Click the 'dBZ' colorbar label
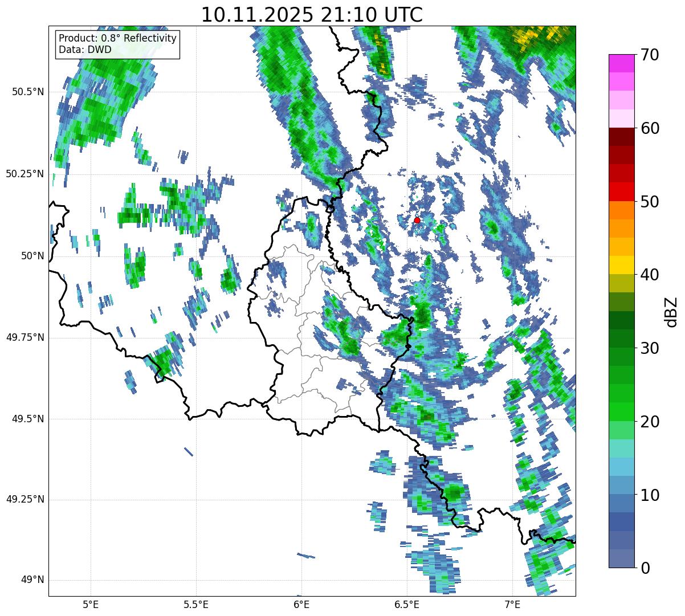Image resolution: width=685 pixels, height=616 pixels. (x=671, y=311)
